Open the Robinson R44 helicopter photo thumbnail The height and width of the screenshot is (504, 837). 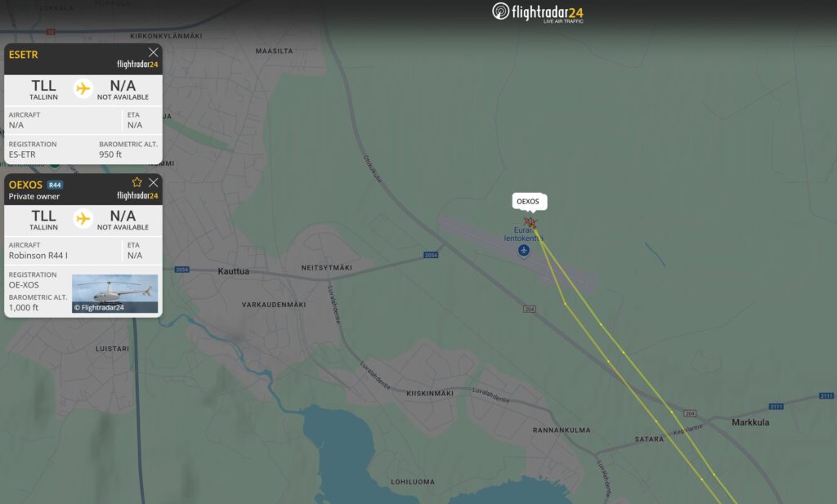click(114, 293)
